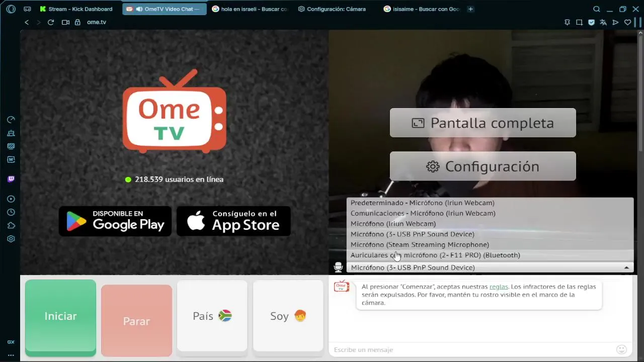Click the 218.539 usuarios en línea text
The width and height of the screenshot is (644, 362).
[x=179, y=179]
